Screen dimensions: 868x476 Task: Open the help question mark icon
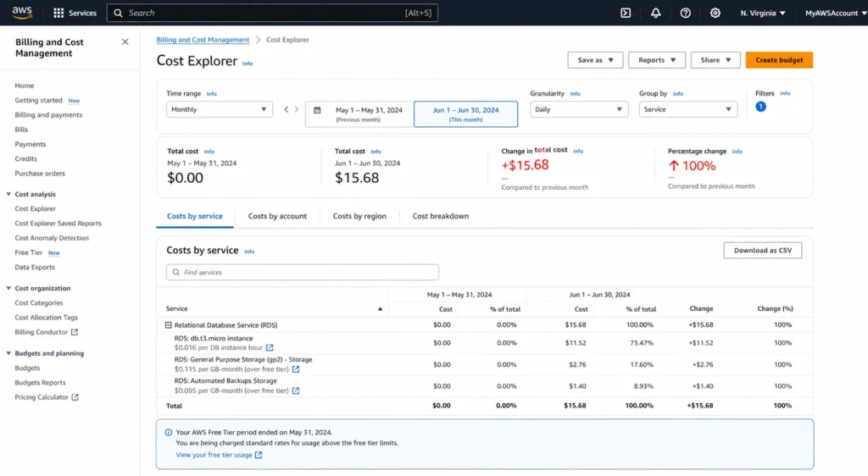click(685, 13)
